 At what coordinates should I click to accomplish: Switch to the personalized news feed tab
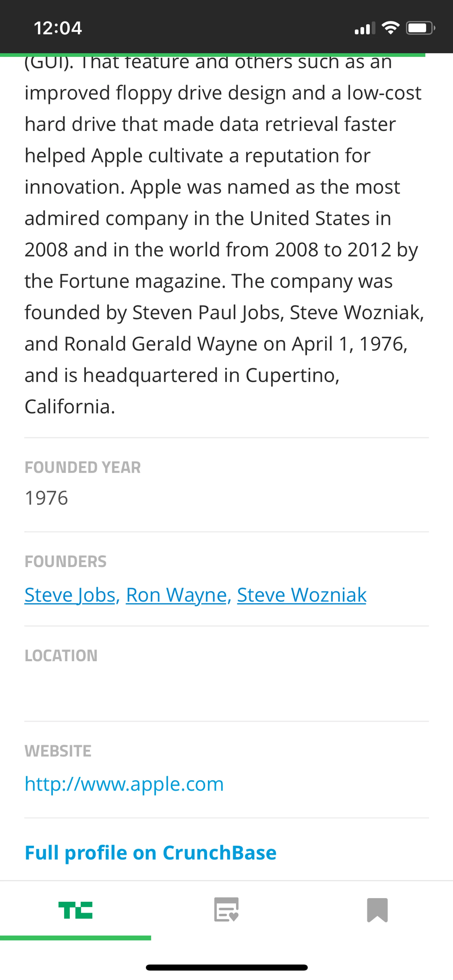tap(226, 910)
